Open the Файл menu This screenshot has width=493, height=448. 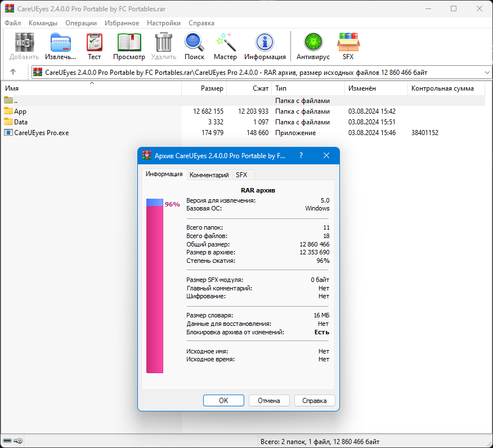point(12,23)
